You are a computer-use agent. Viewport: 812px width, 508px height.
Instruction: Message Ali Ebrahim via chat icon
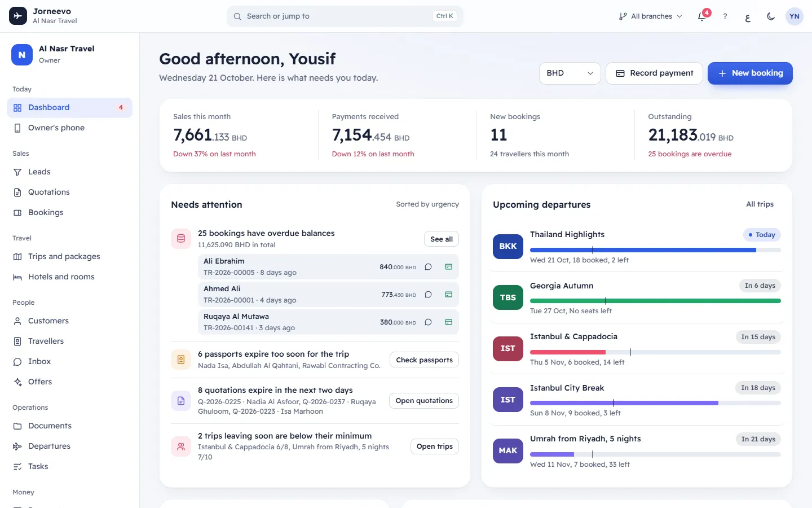click(x=428, y=267)
